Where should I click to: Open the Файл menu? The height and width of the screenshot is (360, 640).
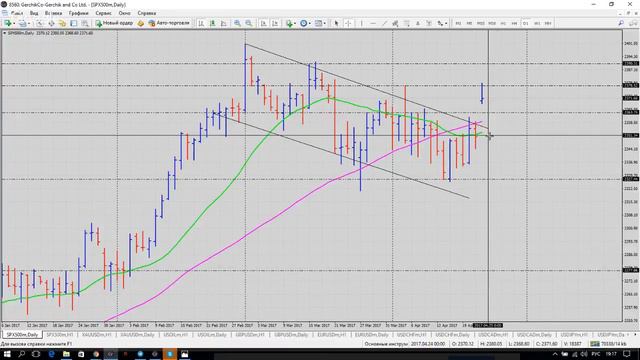(17, 13)
